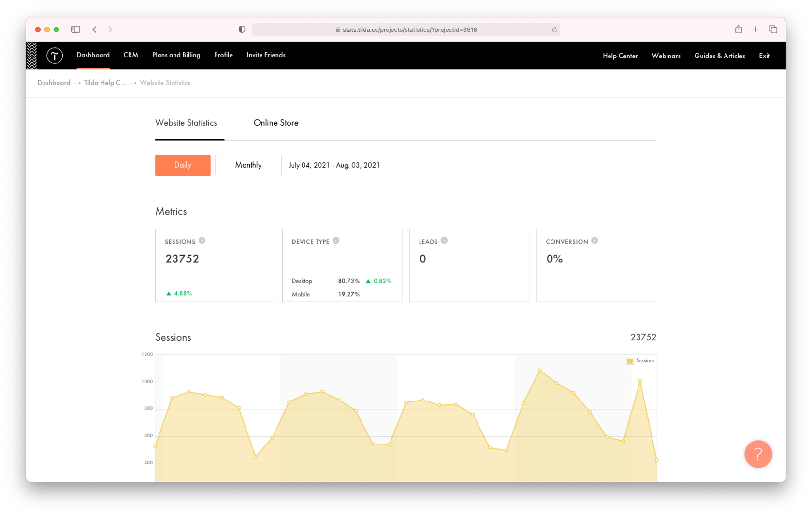The image size is (812, 516).
Task: Go back with the browser back arrow
Action: pyautogui.click(x=95, y=29)
